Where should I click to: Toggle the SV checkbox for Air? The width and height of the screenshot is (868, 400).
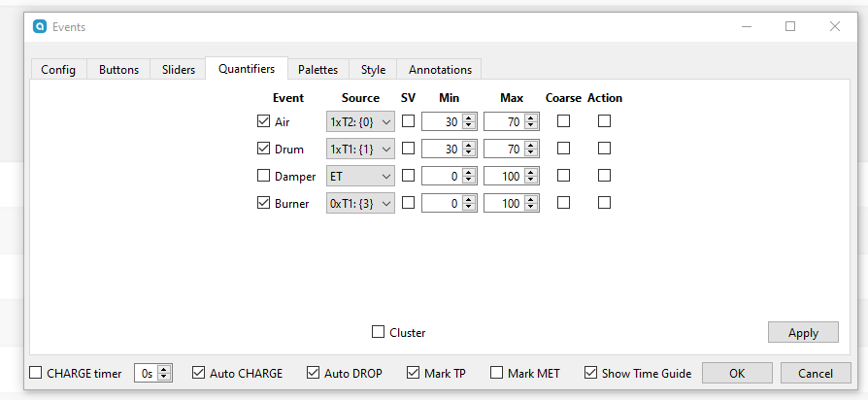(x=408, y=120)
